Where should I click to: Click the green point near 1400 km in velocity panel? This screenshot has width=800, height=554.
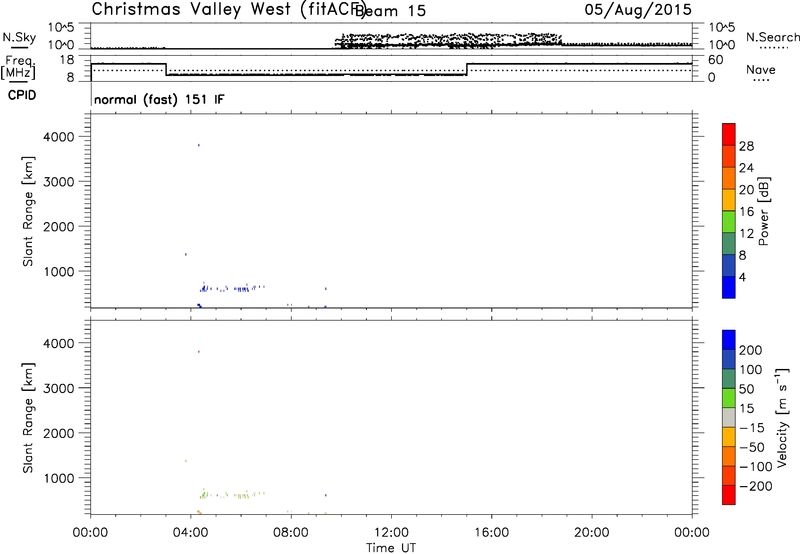click(x=186, y=461)
